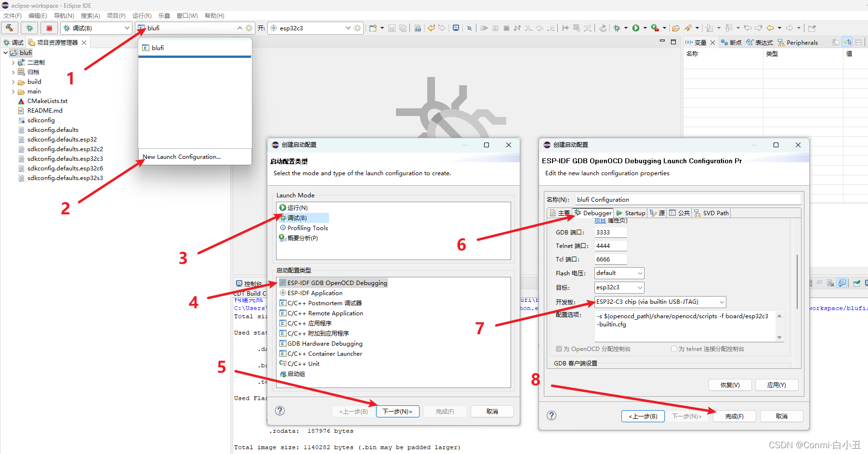Click the bug Debug launch button
Screen dimensions: 868x454
29,28
